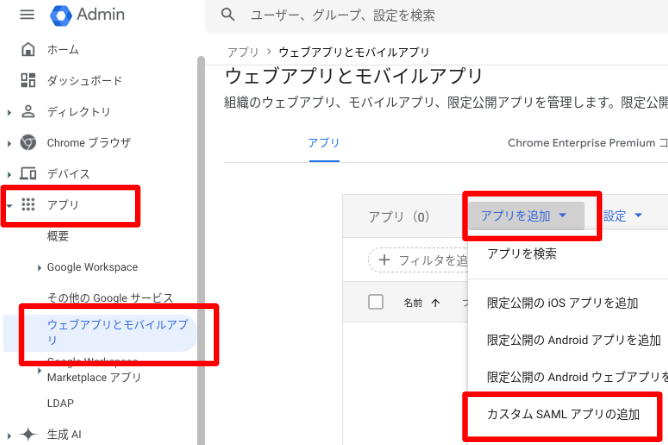Click the ホーム house icon
Viewport: 668px width, 445px height.
(28, 49)
